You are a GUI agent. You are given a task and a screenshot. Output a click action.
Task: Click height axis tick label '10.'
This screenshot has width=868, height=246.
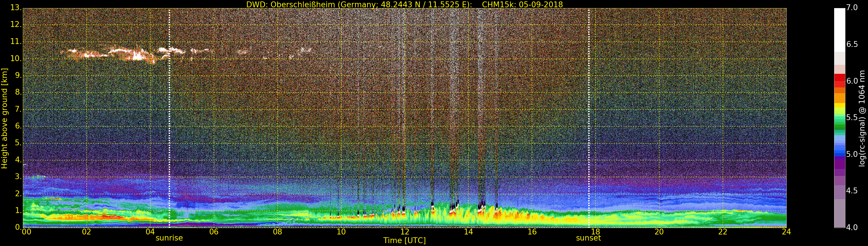[16, 58]
